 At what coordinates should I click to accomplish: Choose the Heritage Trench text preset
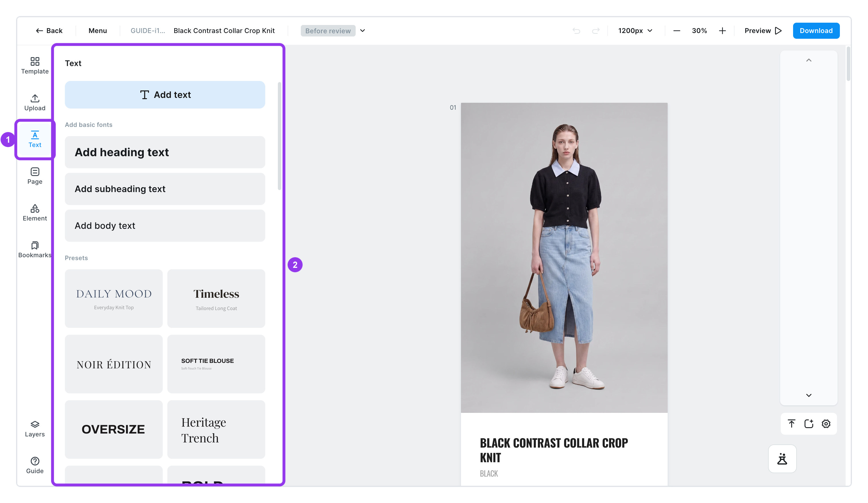(x=216, y=429)
